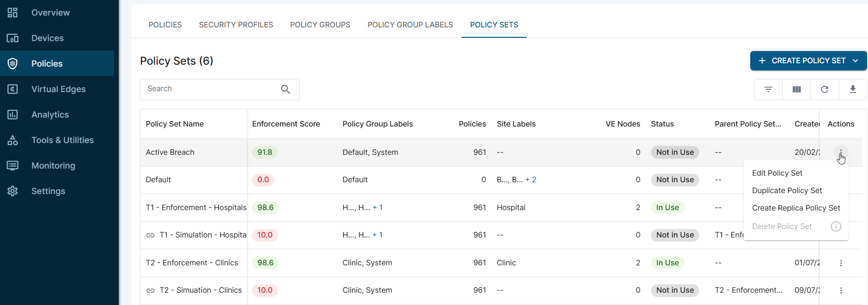This screenshot has width=868, height=305.
Task: Select Create Replica Policy Set
Action: pos(796,208)
